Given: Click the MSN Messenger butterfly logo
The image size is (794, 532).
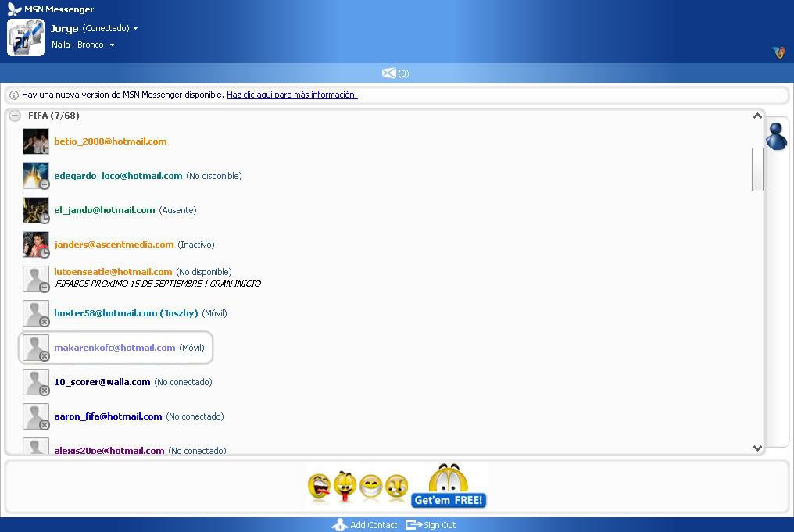Looking at the screenshot, I should pyautogui.click(x=14, y=9).
